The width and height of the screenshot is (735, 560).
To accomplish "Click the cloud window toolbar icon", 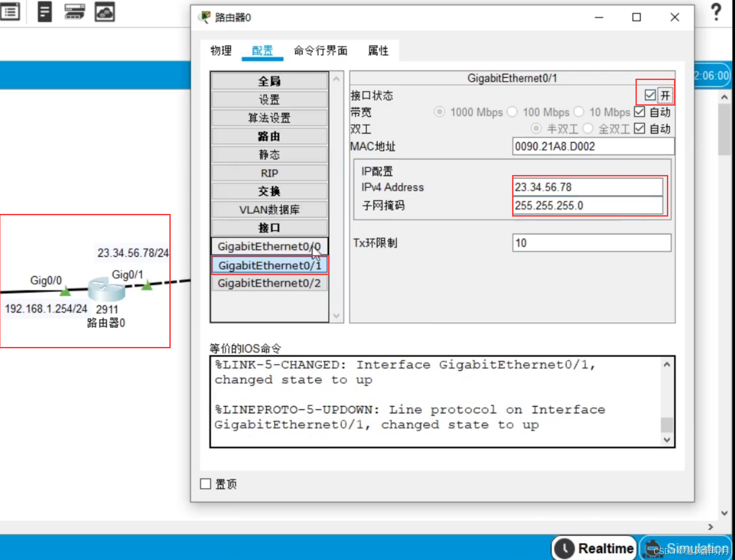I will pos(105,11).
